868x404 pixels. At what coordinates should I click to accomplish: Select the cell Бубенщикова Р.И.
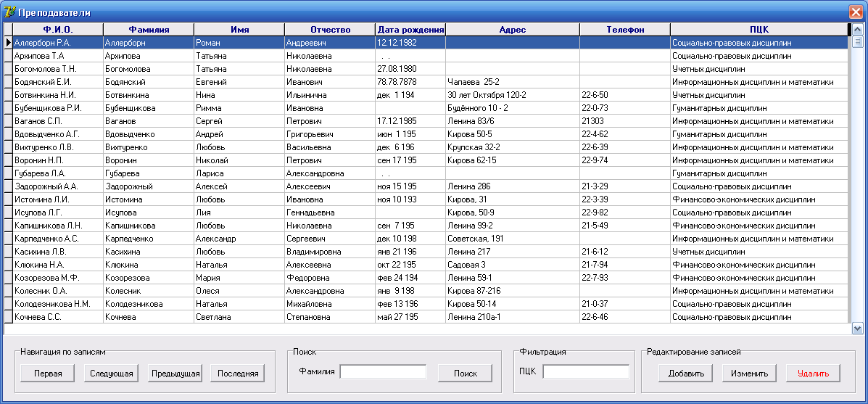[x=57, y=108]
